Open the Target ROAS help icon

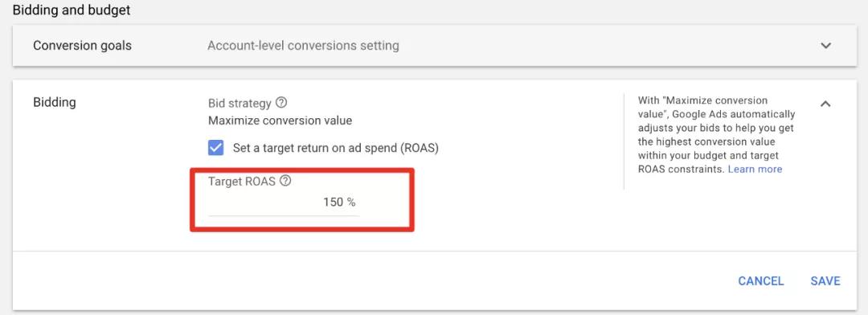click(285, 181)
